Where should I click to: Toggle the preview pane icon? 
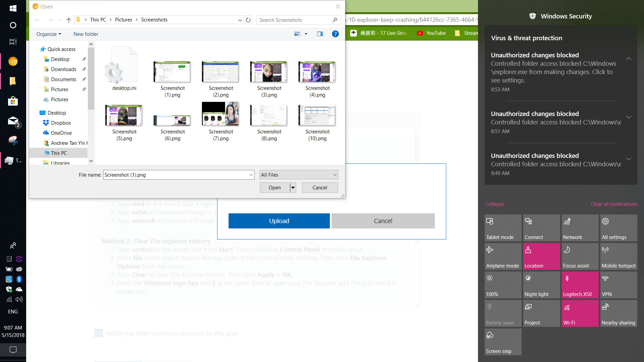click(320, 34)
